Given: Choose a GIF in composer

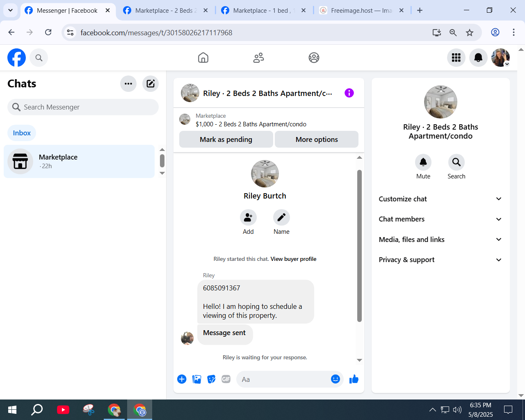Looking at the screenshot, I should click(226, 379).
